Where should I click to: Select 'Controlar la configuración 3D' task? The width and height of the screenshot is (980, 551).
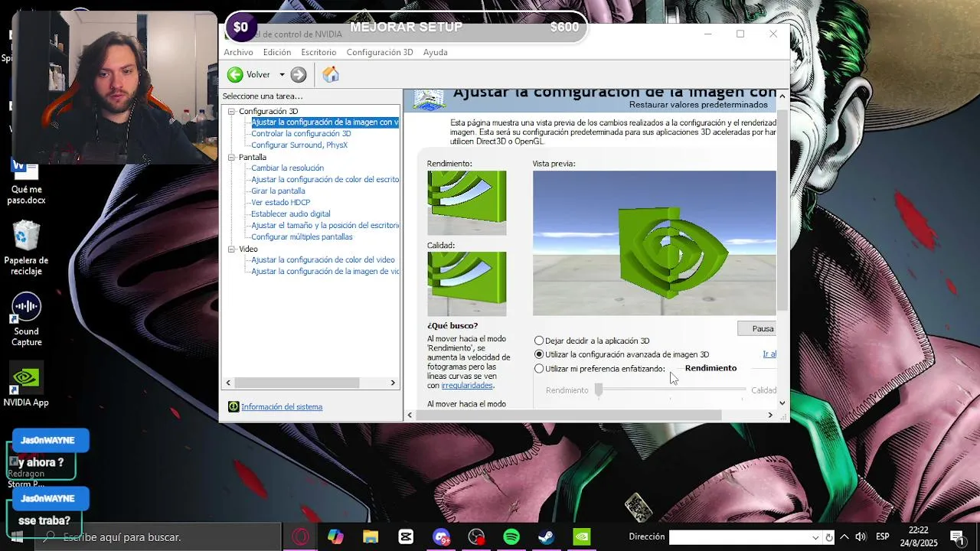pyautogui.click(x=301, y=133)
